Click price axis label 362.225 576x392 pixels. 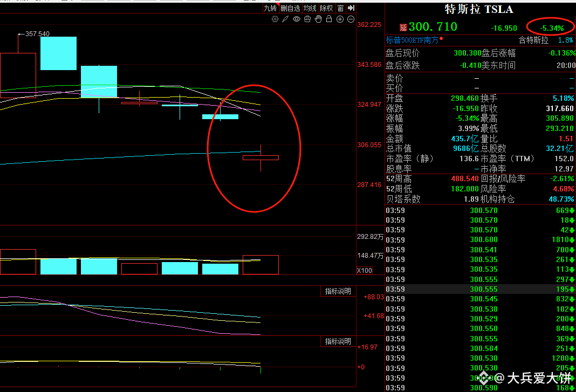[x=369, y=25]
